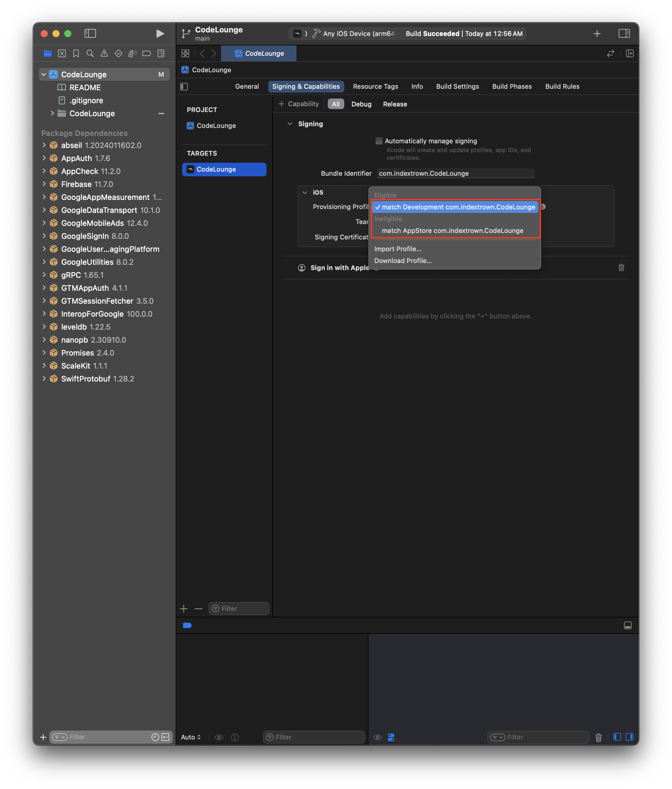Switch to Build Settings tab

tap(457, 86)
